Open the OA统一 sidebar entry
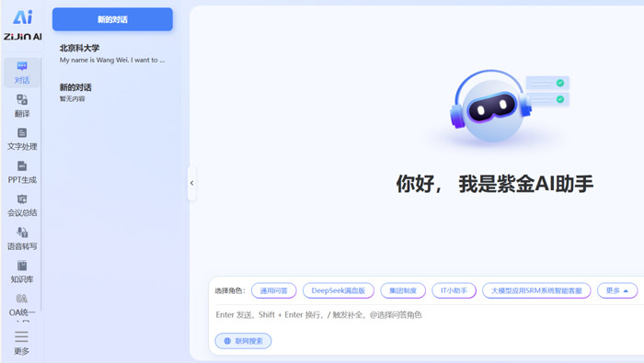 pos(22,306)
